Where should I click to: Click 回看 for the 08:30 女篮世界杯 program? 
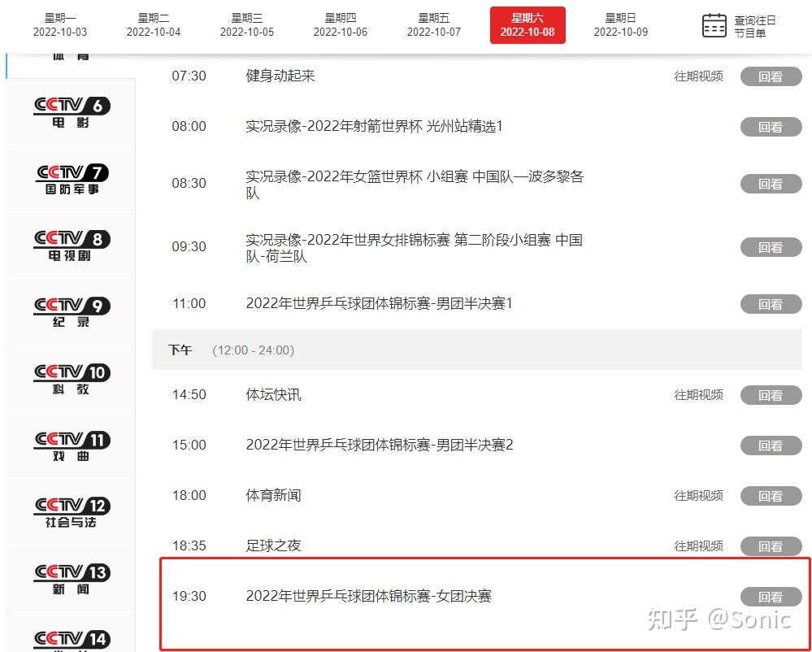coord(771,184)
